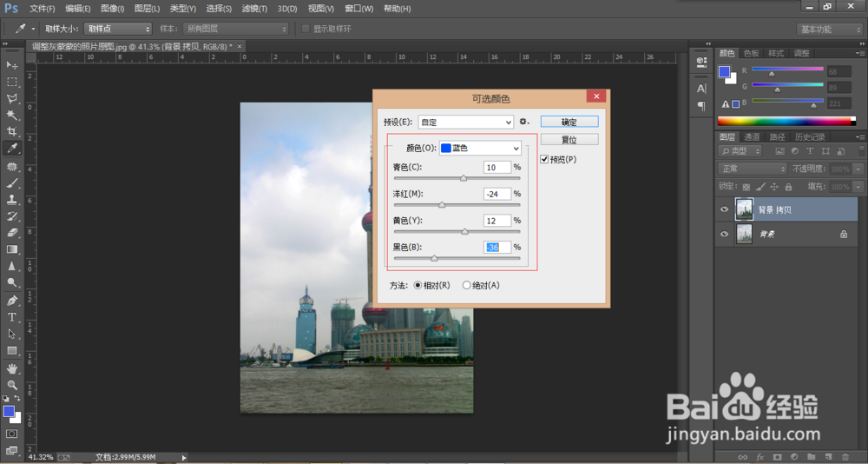Viewport: 868px width, 464px height.
Task: Open the 不透明度 opacity dropdown arrow
Action: coord(858,169)
